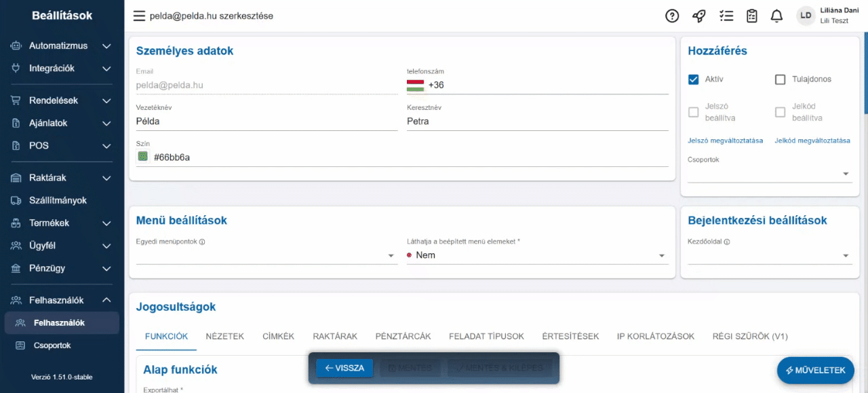This screenshot has width=868, height=393.
Task: Open the task checklist icon in header
Action: click(726, 15)
